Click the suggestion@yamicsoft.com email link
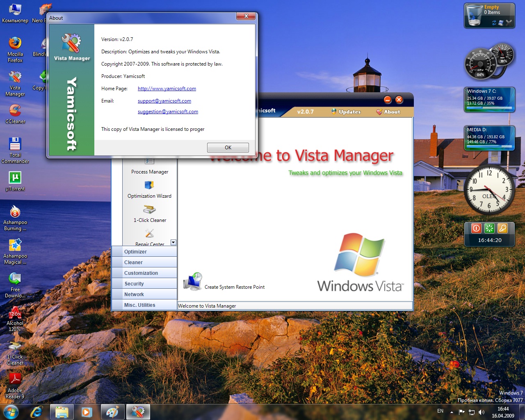 coord(168,112)
